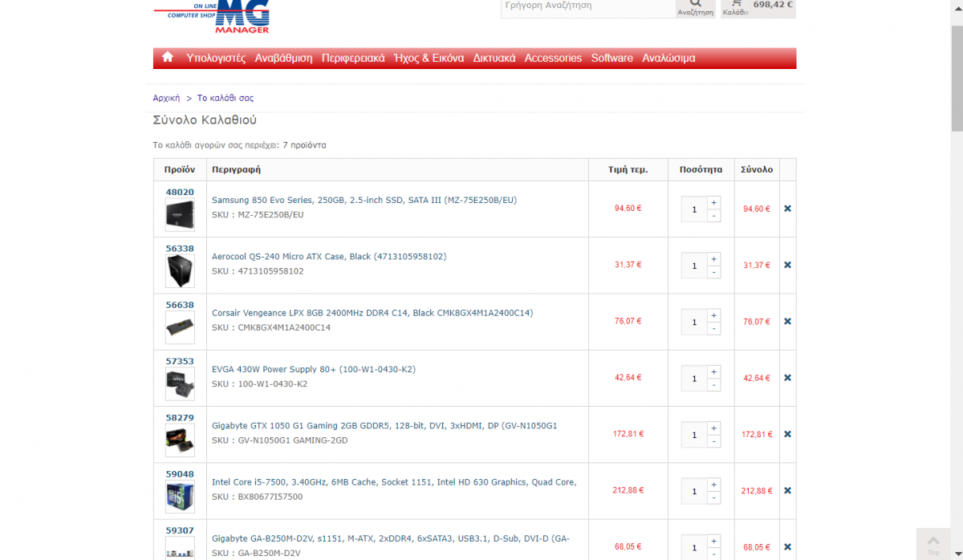The width and height of the screenshot is (963, 560).
Task: Go to Αρχική breadcrumb link
Action: coord(166,98)
